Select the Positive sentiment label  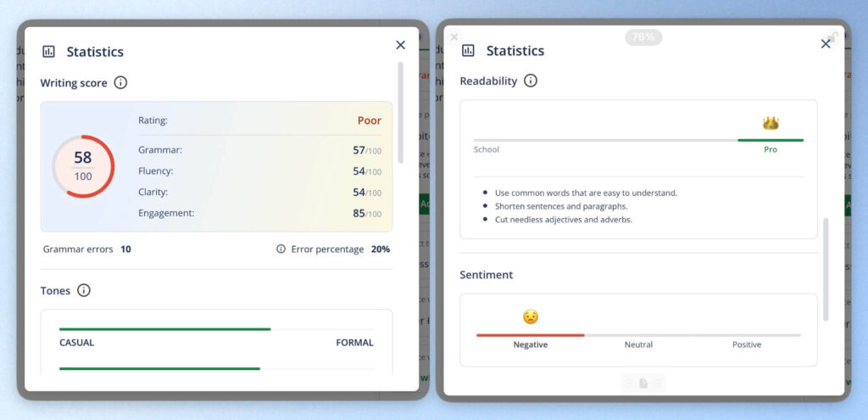click(x=747, y=344)
